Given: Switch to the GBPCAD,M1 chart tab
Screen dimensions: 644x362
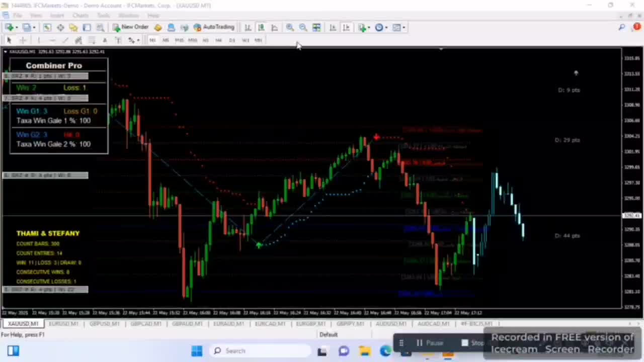Looking at the screenshot, I should (146, 324).
